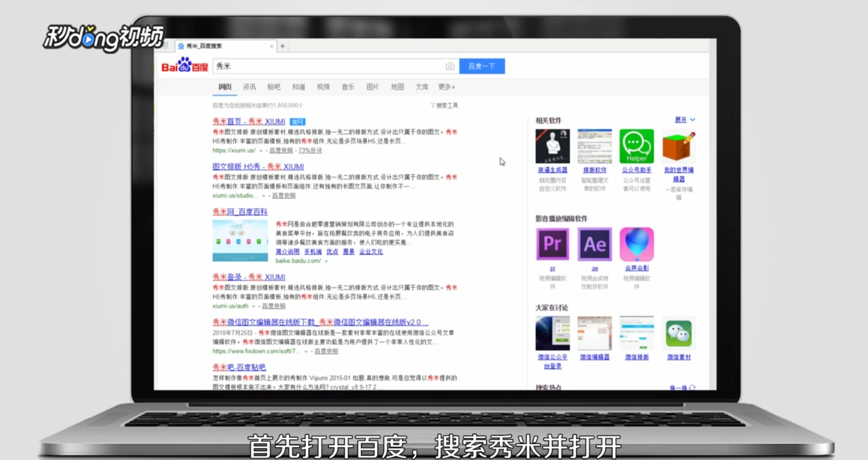This screenshot has width=868, height=460.
Task: Switch to the 音乐 tab
Action: [348, 87]
